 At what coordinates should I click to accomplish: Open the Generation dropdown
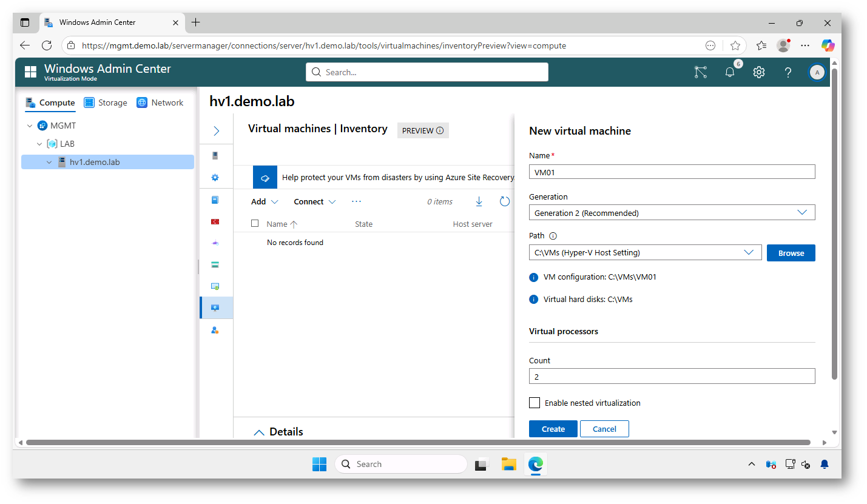pyautogui.click(x=672, y=213)
